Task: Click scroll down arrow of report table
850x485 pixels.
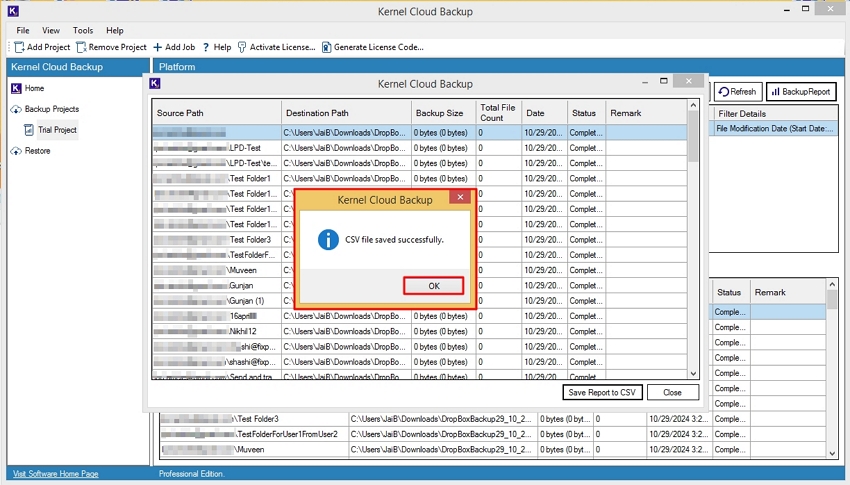Action: tap(693, 373)
